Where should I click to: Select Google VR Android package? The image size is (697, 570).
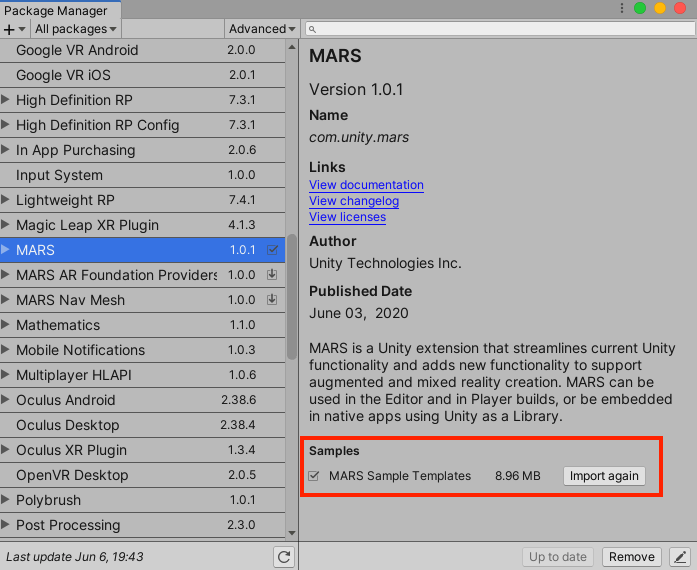(142, 50)
